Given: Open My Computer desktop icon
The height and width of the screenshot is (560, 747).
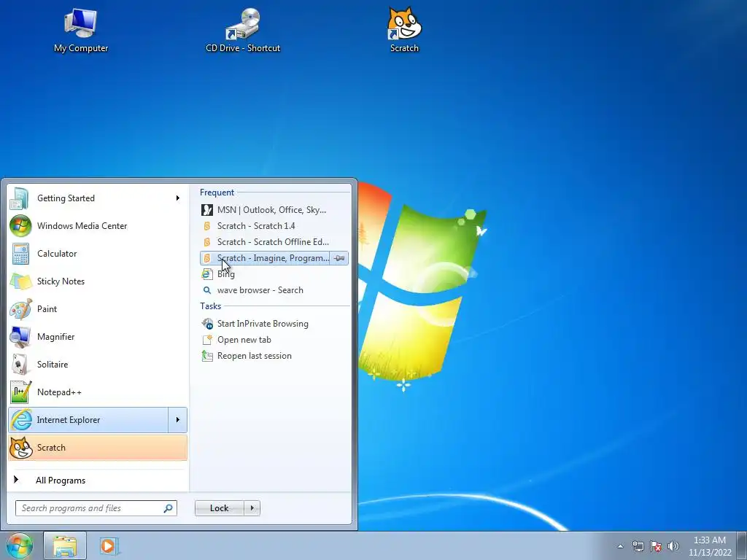Looking at the screenshot, I should (x=80, y=31).
